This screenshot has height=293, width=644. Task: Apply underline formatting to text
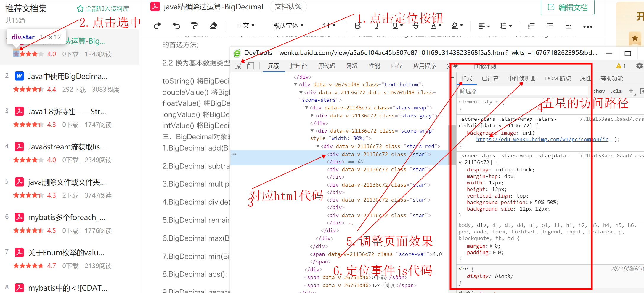[x=396, y=26]
